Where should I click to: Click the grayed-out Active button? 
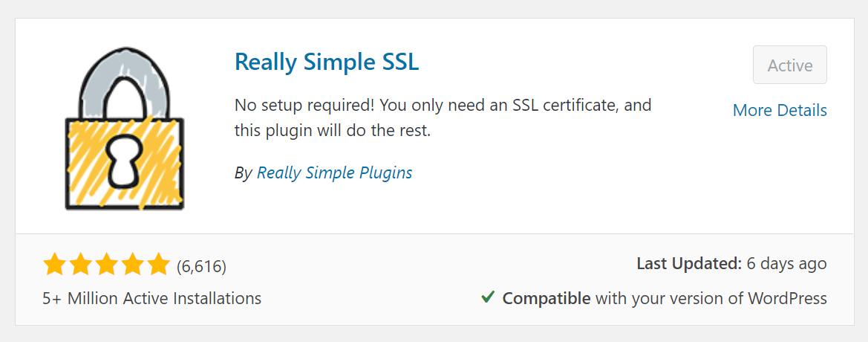click(x=790, y=65)
